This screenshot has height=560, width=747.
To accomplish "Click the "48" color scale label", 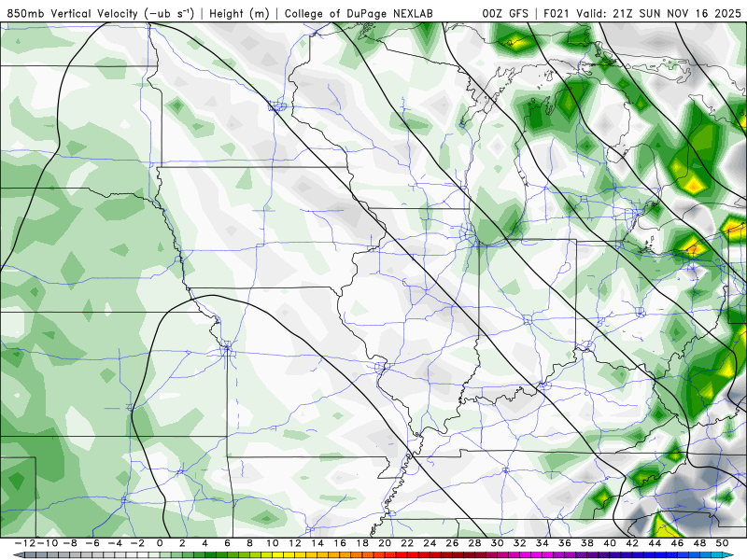I will 699,543.
